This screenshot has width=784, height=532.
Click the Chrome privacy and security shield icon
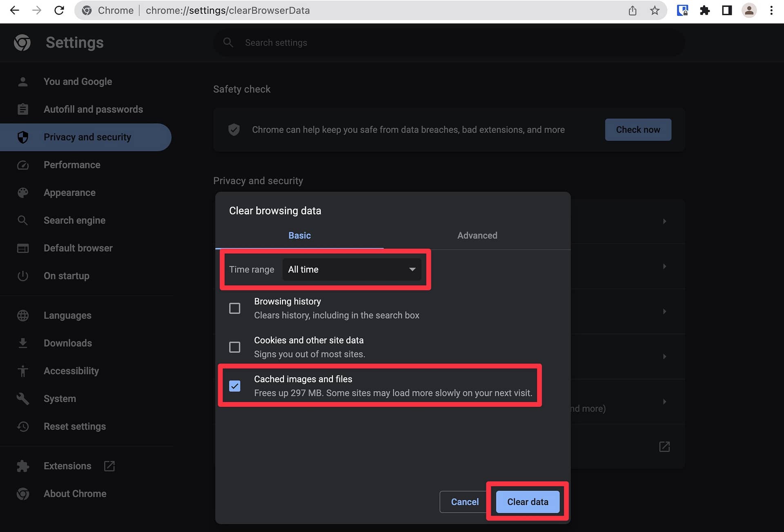pos(22,137)
